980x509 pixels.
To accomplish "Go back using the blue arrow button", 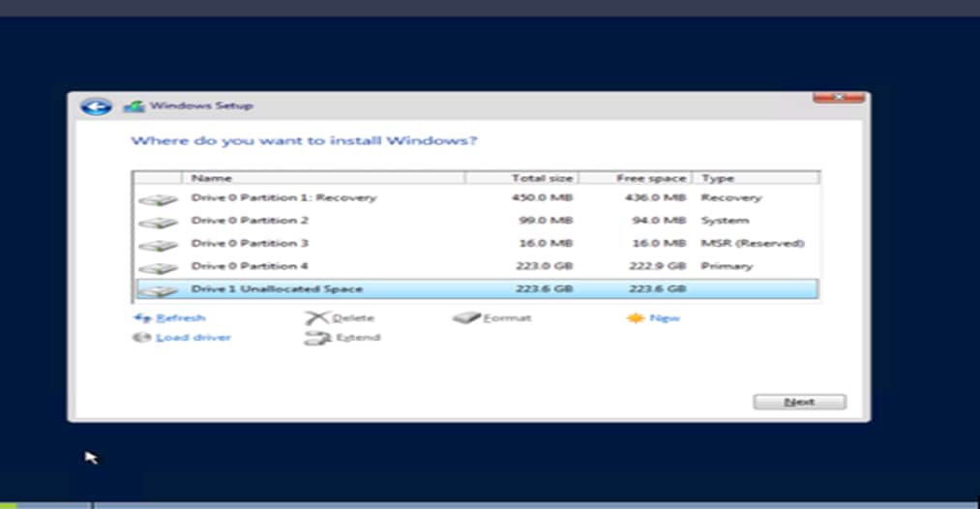I will [96, 106].
